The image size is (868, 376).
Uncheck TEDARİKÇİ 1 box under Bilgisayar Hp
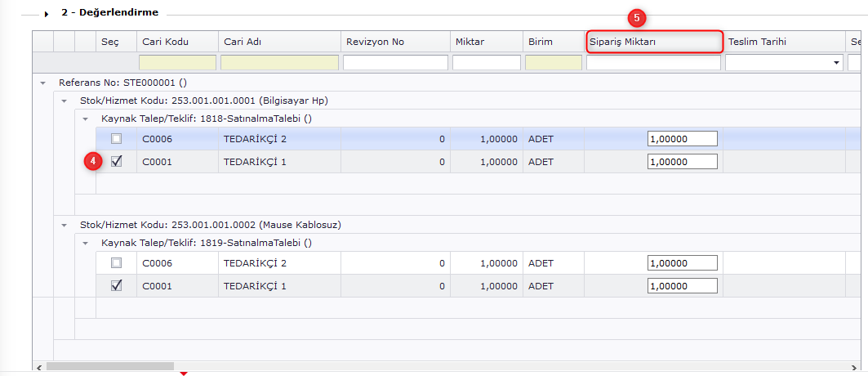pos(116,161)
